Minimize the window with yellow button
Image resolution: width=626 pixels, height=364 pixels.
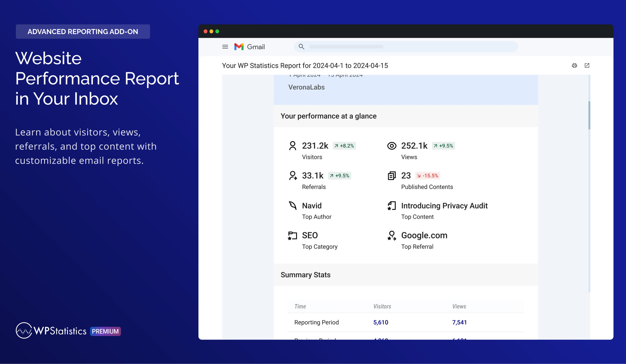(x=211, y=31)
